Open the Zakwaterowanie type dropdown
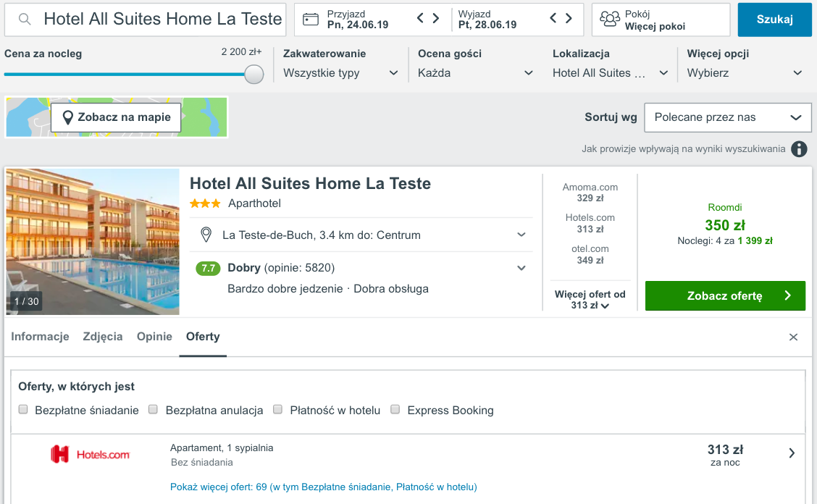This screenshot has height=504, width=817. 340,73
